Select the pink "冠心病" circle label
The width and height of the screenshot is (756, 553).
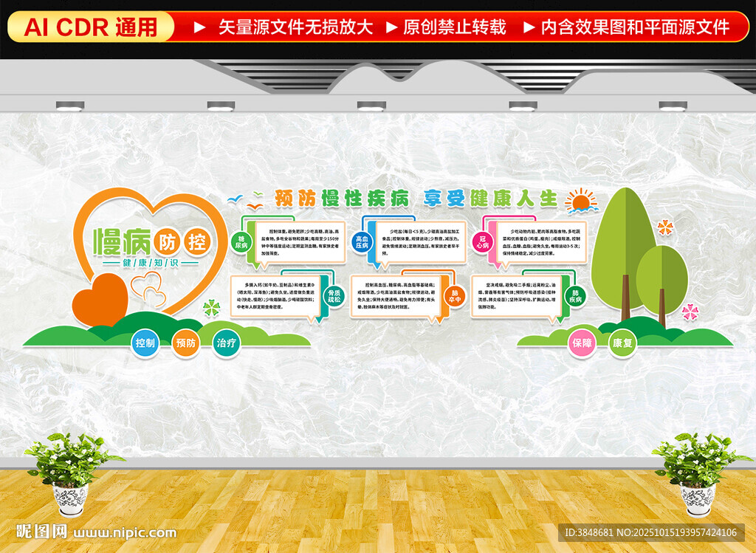point(483,242)
